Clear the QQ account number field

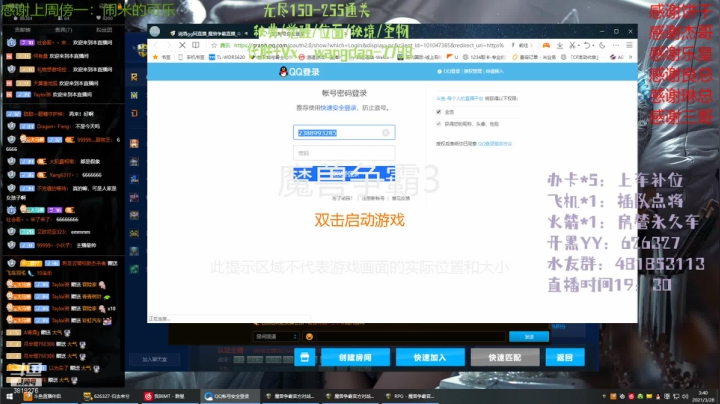(386, 133)
